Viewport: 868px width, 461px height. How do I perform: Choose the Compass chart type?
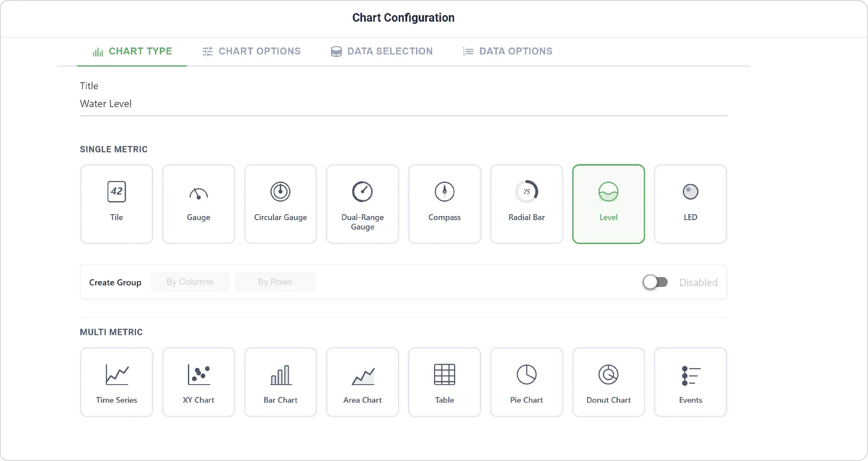coord(444,204)
